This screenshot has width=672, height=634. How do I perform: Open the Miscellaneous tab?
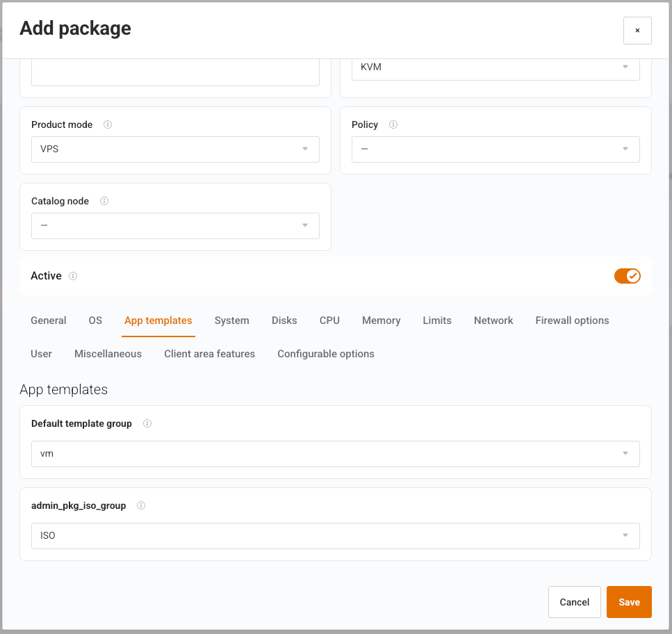coord(108,354)
